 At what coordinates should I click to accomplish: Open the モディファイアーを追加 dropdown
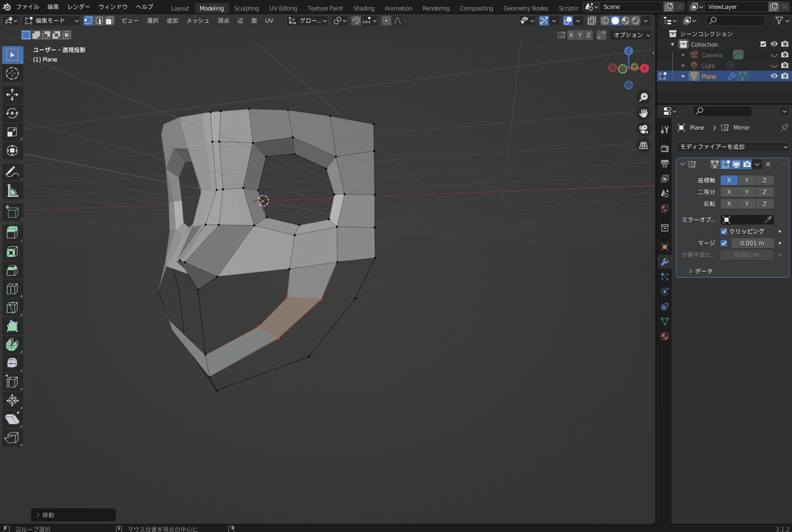click(x=733, y=147)
